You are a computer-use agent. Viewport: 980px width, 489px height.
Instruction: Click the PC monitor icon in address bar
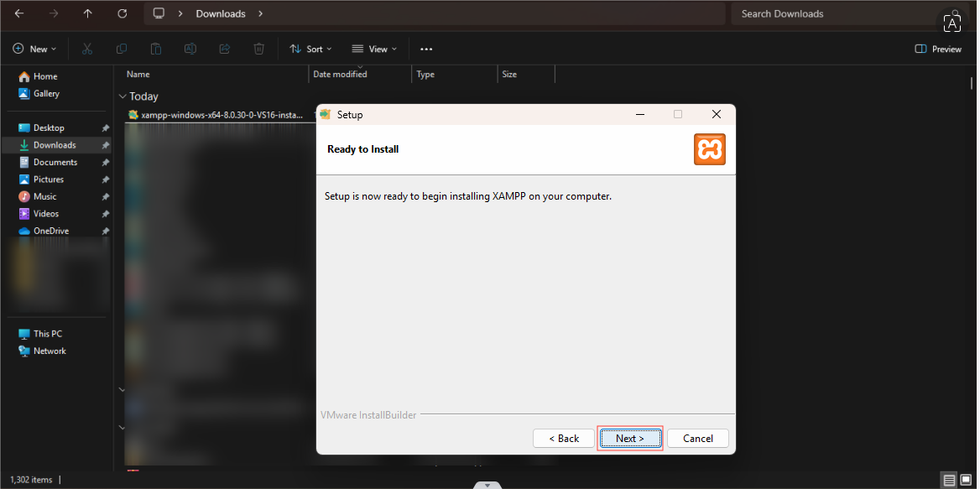click(159, 13)
